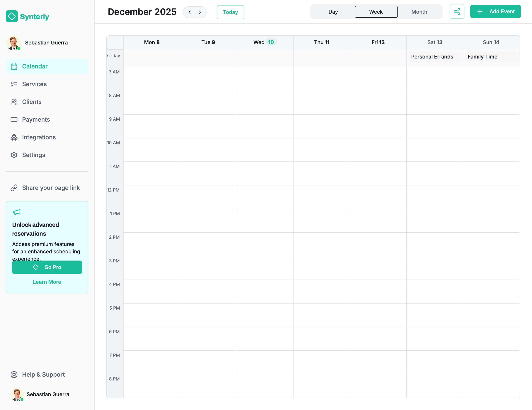Advance to next week with right chevron
The width and height of the screenshot is (532, 410).
[x=200, y=12]
